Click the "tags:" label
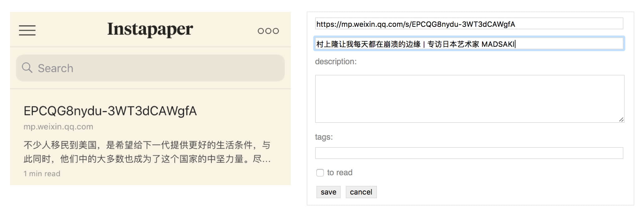 click(x=324, y=137)
